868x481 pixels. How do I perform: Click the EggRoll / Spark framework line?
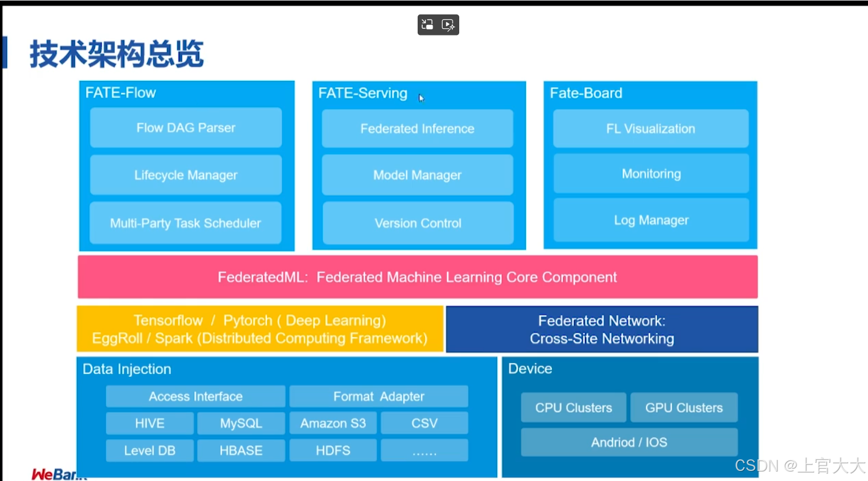click(x=260, y=338)
